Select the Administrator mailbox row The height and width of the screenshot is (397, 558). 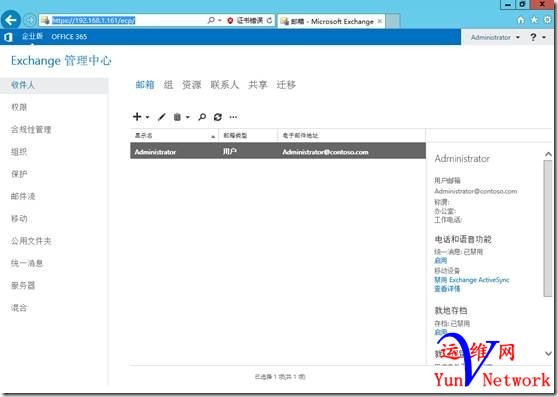tap(278, 151)
